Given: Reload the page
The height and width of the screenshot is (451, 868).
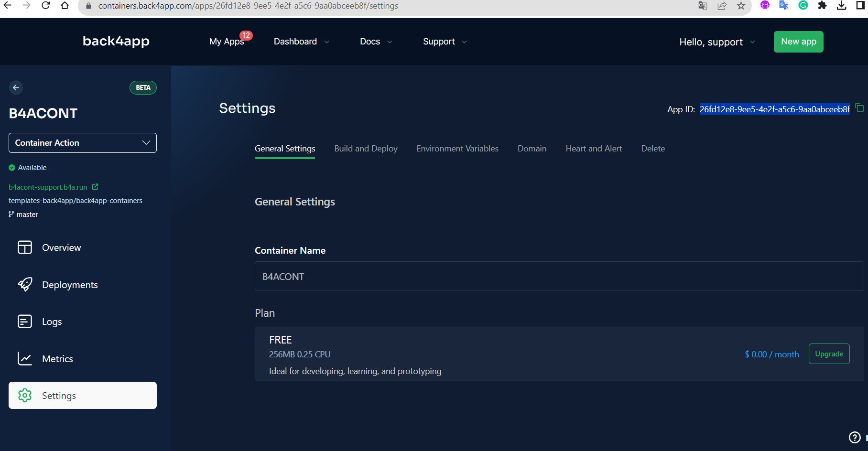Looking at the screenshot, I should pos(46,6).
